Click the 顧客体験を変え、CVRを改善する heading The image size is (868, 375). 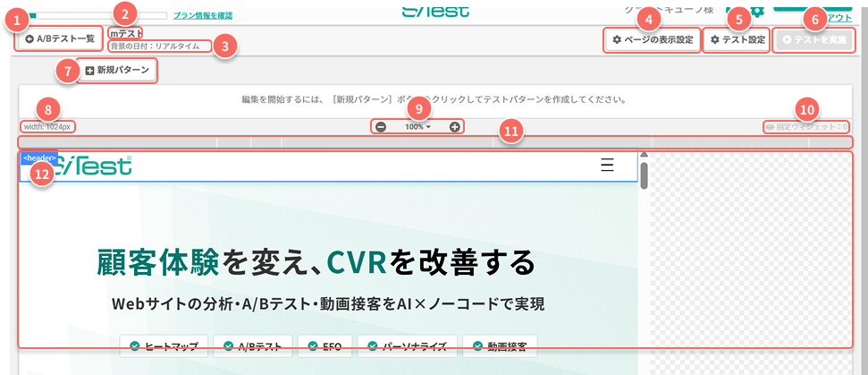pos(316,263)
